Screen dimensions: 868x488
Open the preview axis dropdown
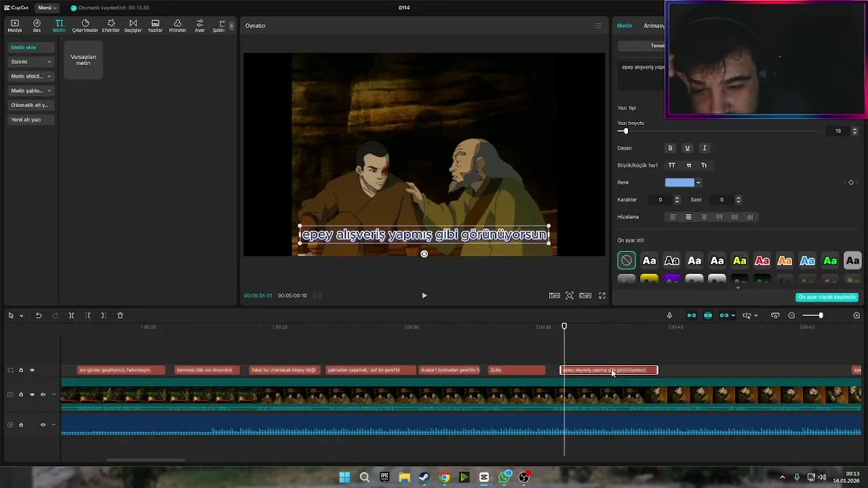click(x=755, y=315)
